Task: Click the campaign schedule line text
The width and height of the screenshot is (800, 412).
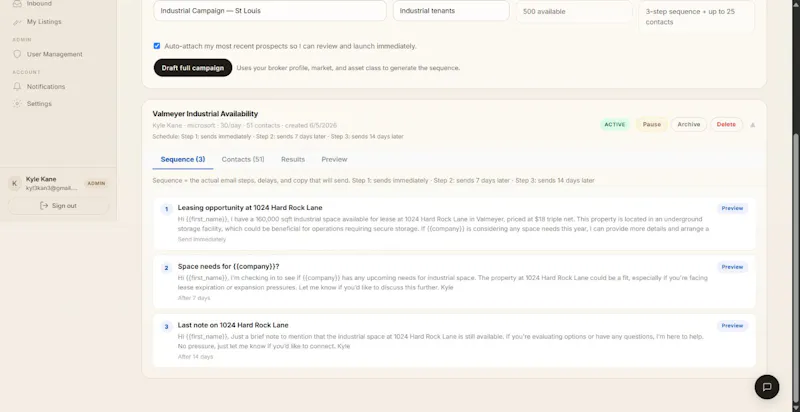Action: click(x=278, y=137)
